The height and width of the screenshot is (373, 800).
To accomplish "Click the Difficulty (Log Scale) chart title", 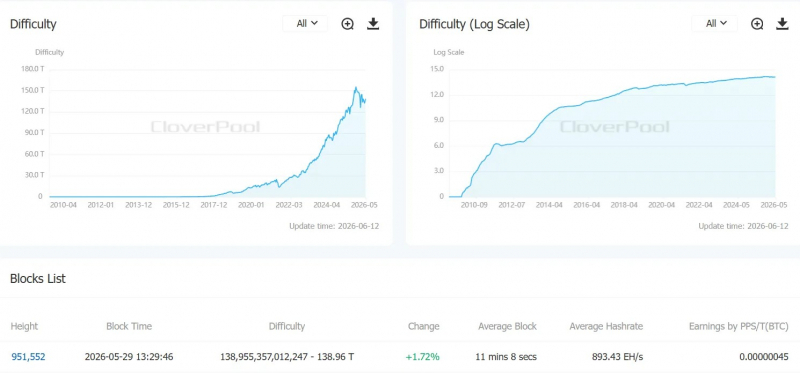I will tap(474, 24).
